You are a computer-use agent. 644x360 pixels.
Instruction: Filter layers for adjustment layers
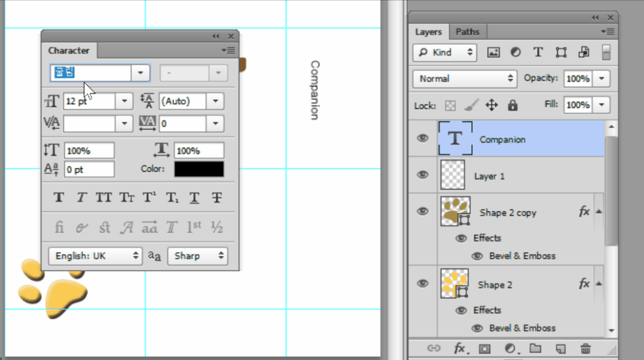coord(515,52)
